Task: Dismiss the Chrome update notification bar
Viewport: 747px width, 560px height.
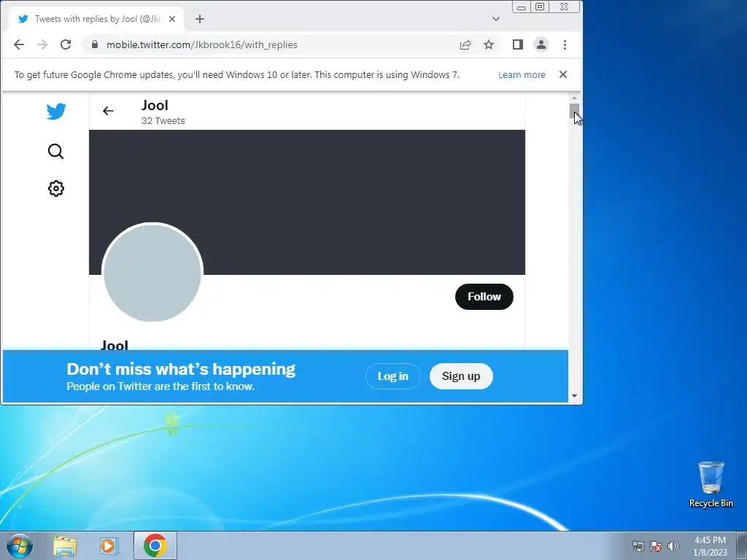Action: [563, 74]
